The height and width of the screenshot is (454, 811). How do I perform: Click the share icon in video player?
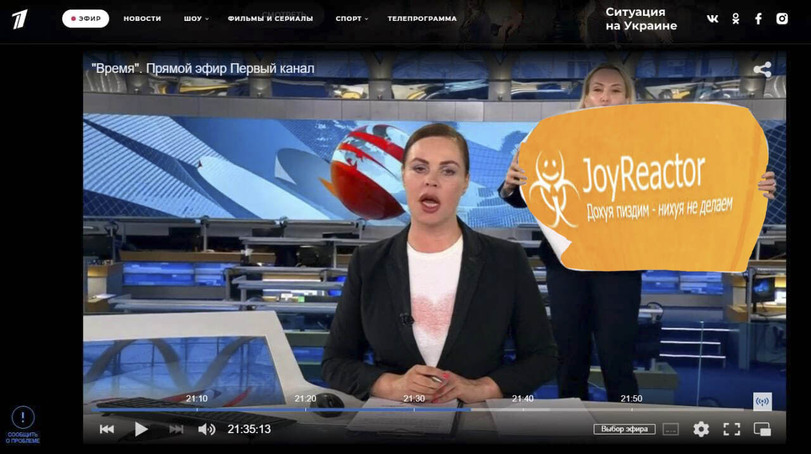(762, 69)
